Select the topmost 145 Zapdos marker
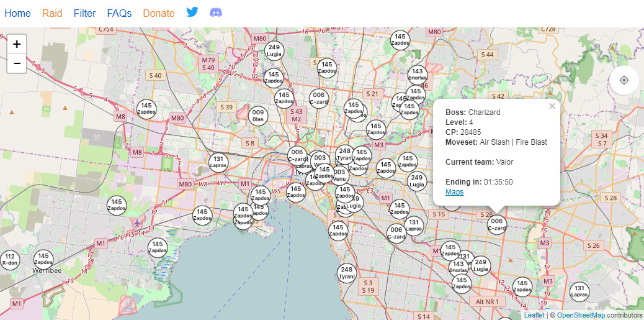Screen dimensions: 644x320 (400, 40)
